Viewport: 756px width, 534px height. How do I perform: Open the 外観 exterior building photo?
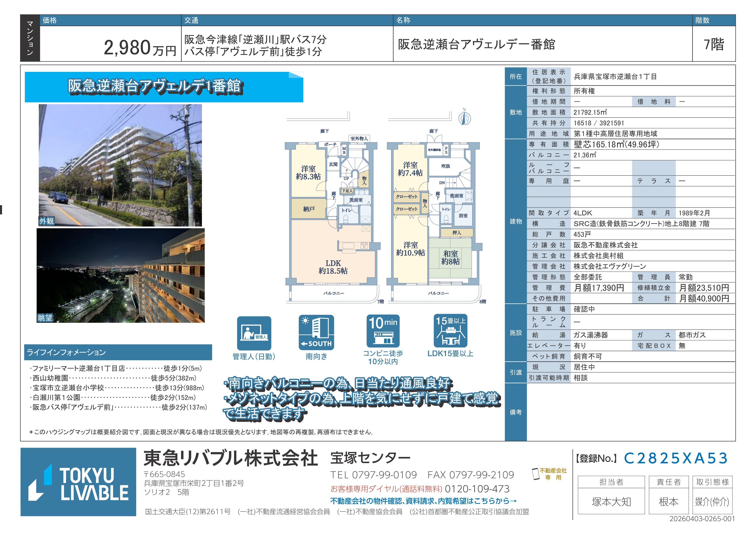pos(120,165)
